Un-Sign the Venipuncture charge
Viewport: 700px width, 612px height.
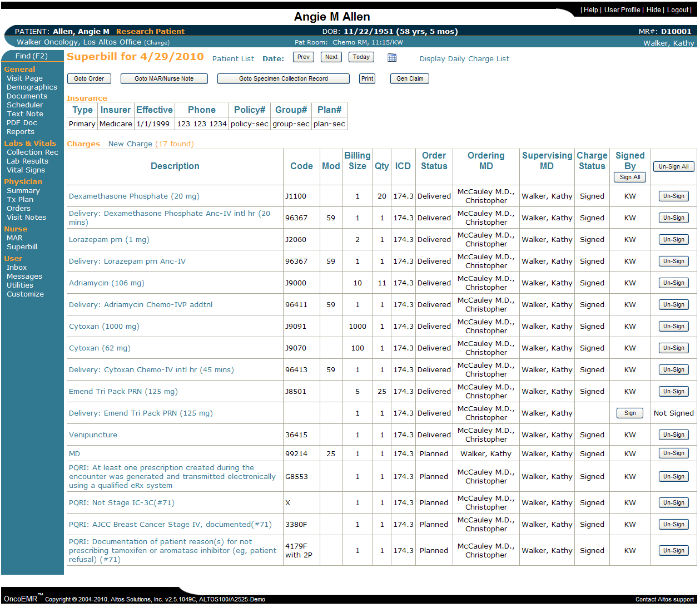[x=673, y=435]
